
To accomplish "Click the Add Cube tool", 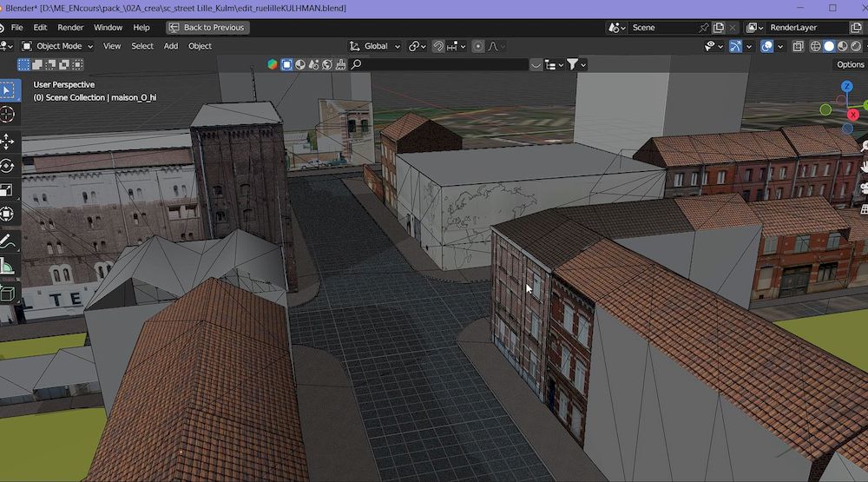I will point(8,294).
